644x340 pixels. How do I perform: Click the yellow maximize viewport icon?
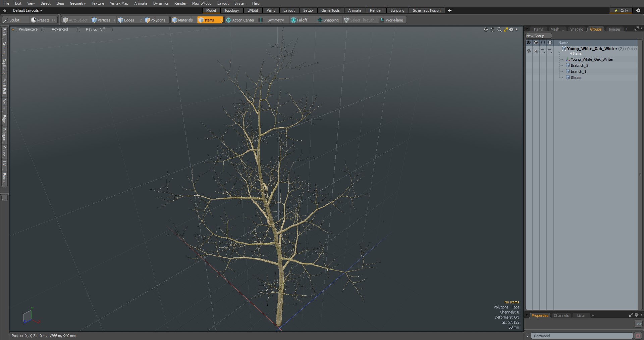coord(505,30)
